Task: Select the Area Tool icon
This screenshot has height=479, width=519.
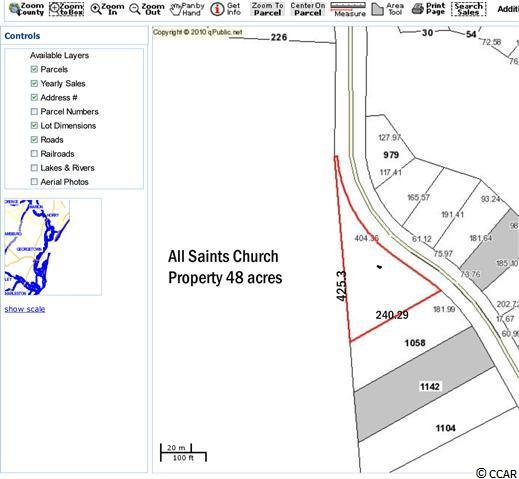Action: coord(378,9)
